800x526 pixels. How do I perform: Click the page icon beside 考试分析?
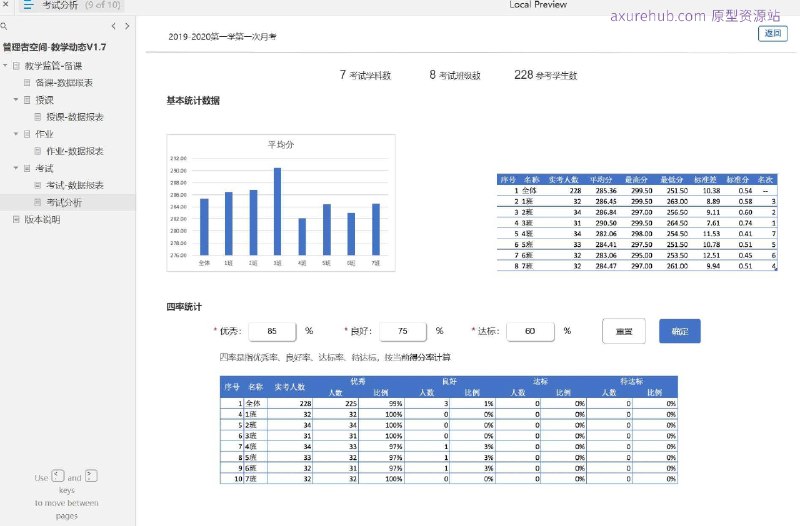click(x=38, y=203)
